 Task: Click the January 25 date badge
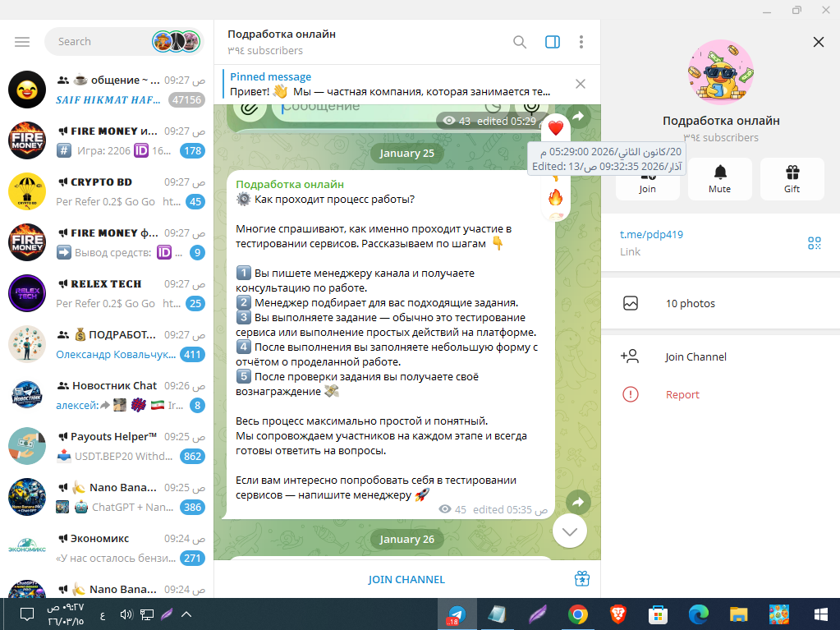click(x=406, y=154)
